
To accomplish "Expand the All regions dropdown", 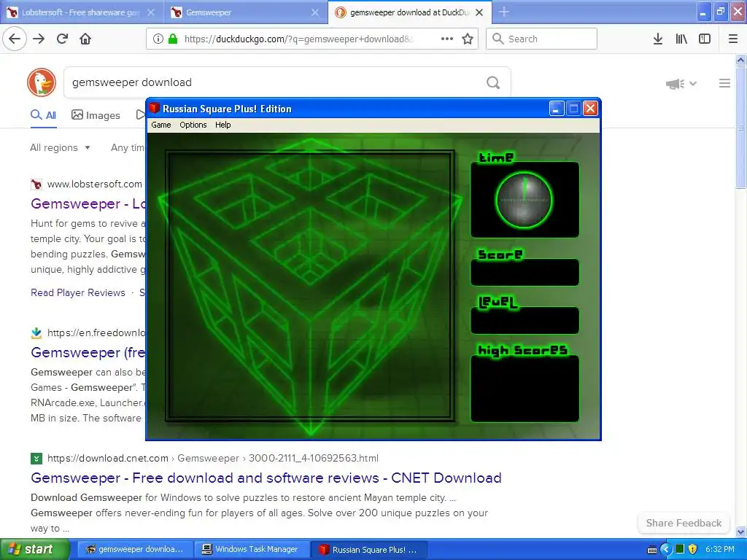I will tap(60, 147).
